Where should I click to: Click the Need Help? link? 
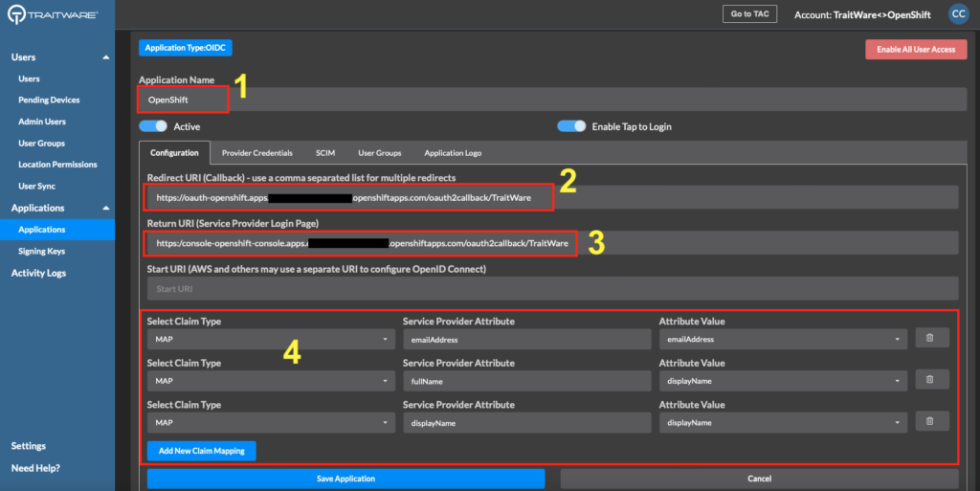click(x=35, y=468)
